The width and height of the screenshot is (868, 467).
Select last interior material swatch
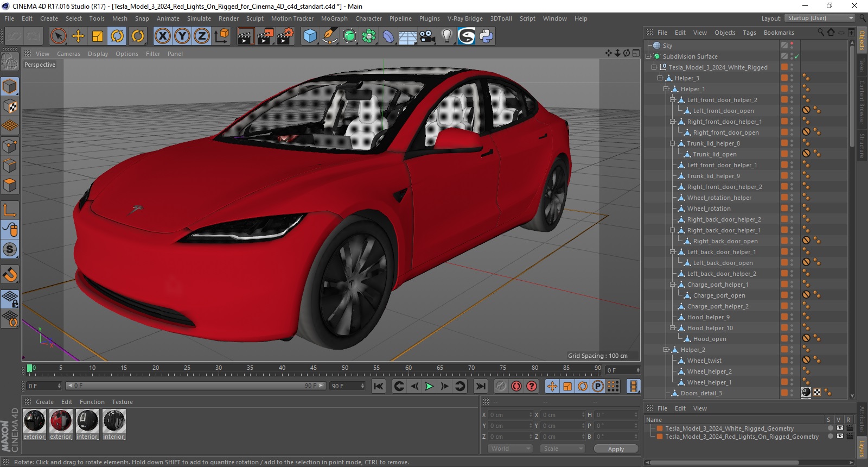[x=114, y=421]
